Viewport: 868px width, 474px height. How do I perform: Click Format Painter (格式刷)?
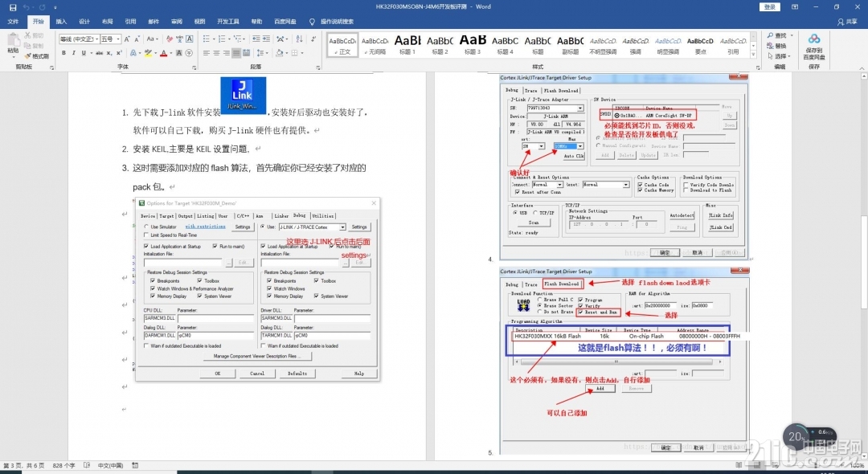[x=36, y=56]
